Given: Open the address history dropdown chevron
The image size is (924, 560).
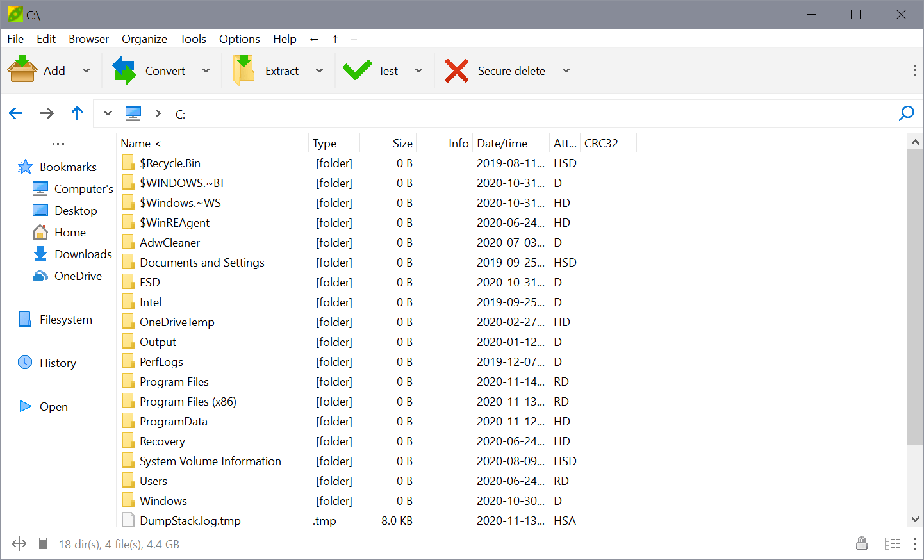Looking at the screenshot, I should click(108, 114).
